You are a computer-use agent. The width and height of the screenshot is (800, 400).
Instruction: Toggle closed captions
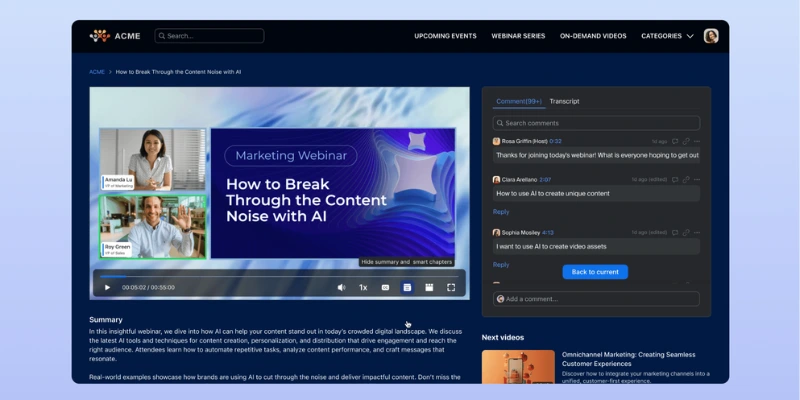(x=385, y=287)
